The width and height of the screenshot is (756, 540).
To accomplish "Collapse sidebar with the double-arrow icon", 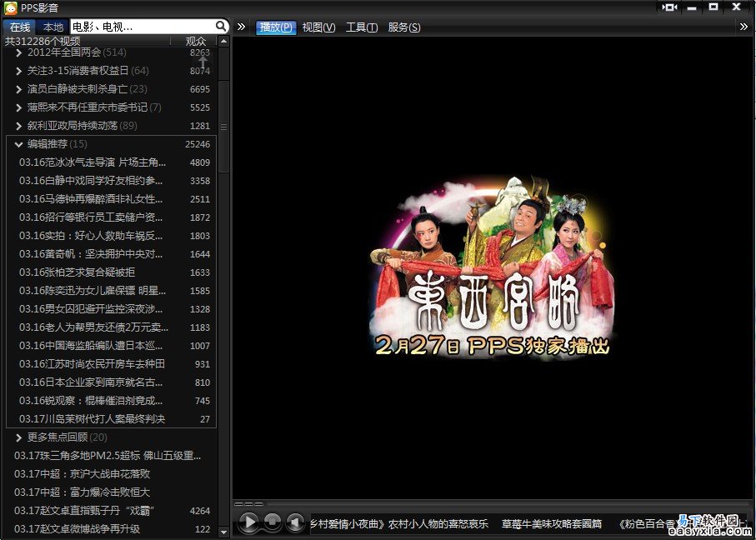I will pos(241,27).
